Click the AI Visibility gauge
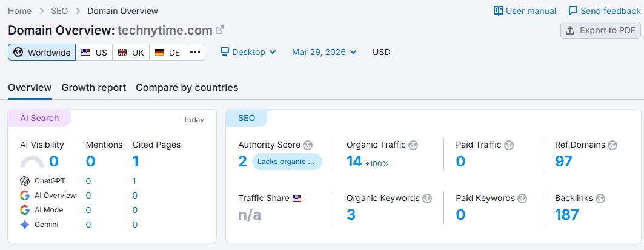Image resolution: width=644 pixels, height=250 pixels. coord(32,162)
